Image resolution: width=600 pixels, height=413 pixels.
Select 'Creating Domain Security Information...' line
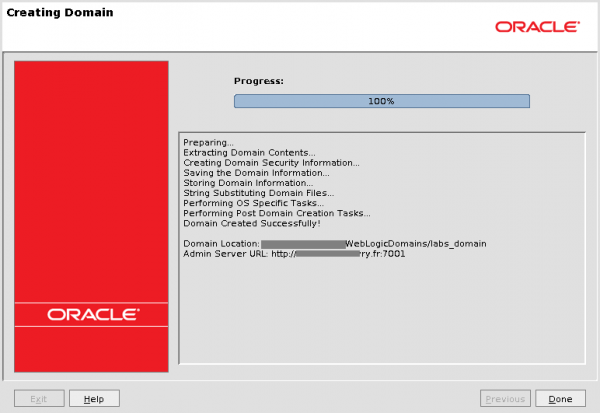click(x=271, y=163)
